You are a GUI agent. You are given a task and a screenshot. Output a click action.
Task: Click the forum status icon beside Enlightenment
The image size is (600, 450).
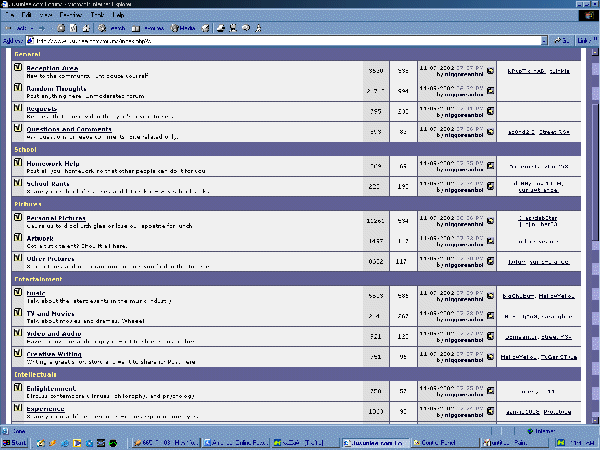18,387
